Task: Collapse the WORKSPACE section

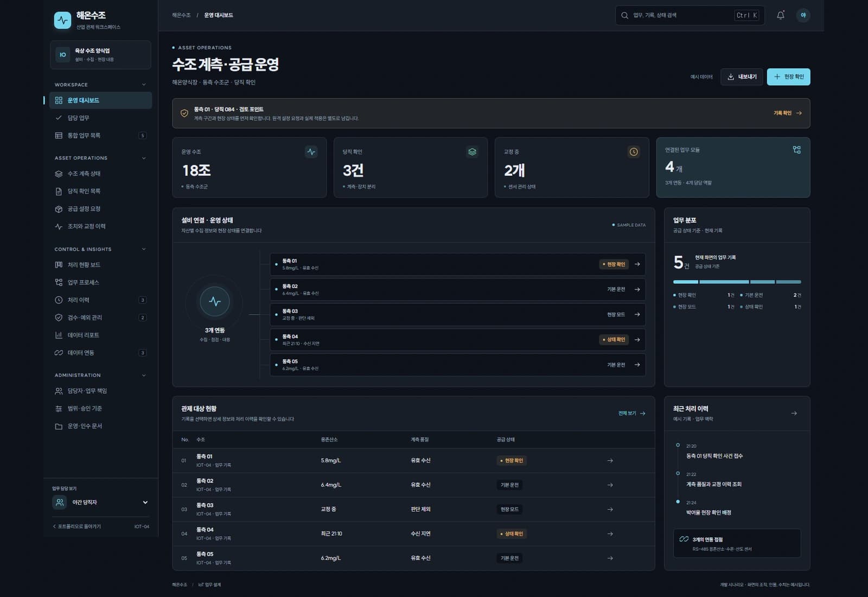Action: click(x=144, y=85)
